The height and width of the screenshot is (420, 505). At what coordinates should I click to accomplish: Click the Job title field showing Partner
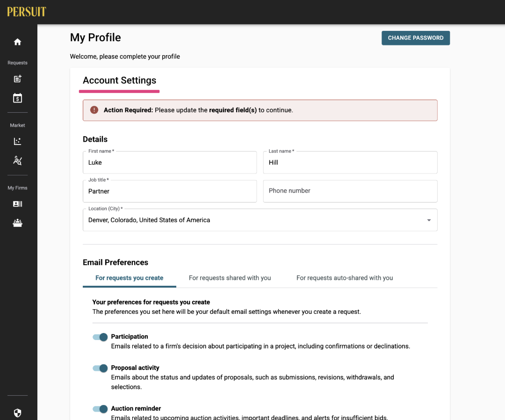pos(170,191)
